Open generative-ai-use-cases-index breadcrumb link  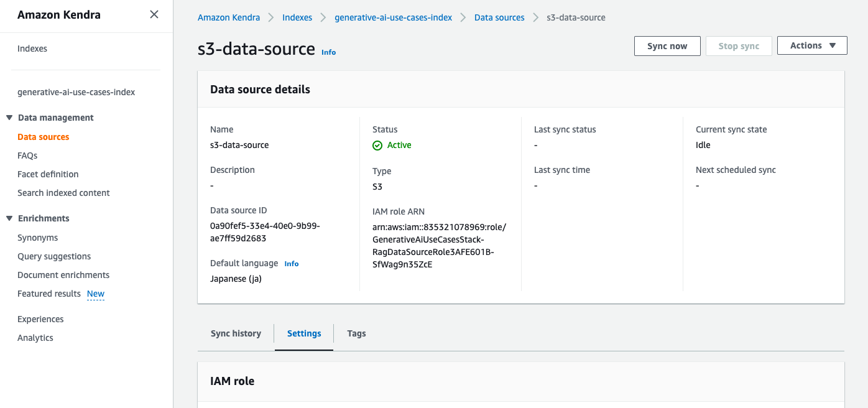click(393, 17)
